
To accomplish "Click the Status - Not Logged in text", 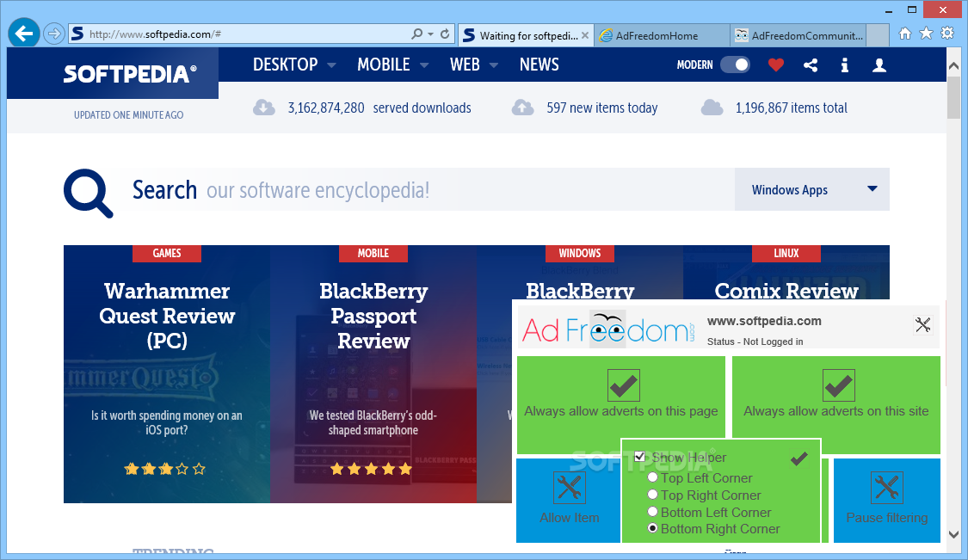I will click(755, 342).
